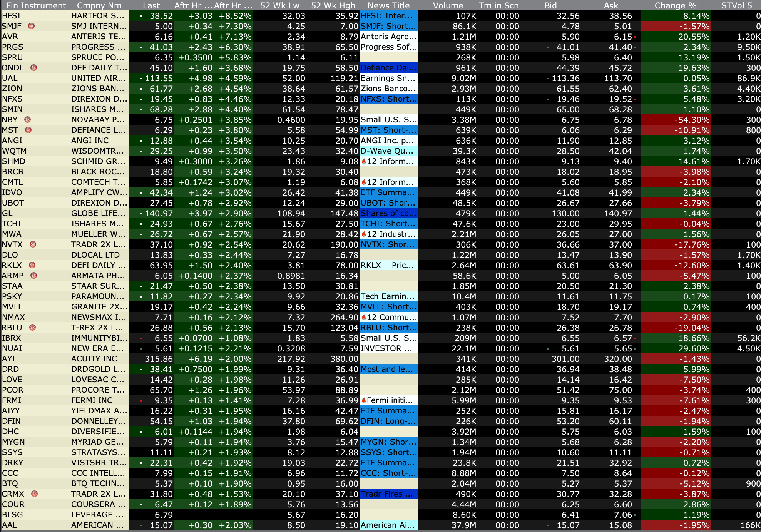The width and height of the screenshot is (761, 532).
Task: Click the SX badge next to RKLX
Action: tap(32, 265)
